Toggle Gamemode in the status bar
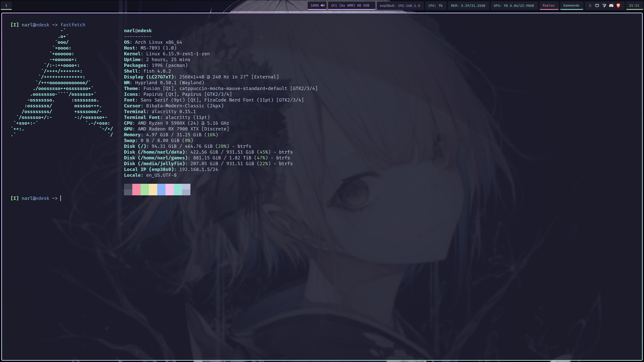 (x=571, y=6)
